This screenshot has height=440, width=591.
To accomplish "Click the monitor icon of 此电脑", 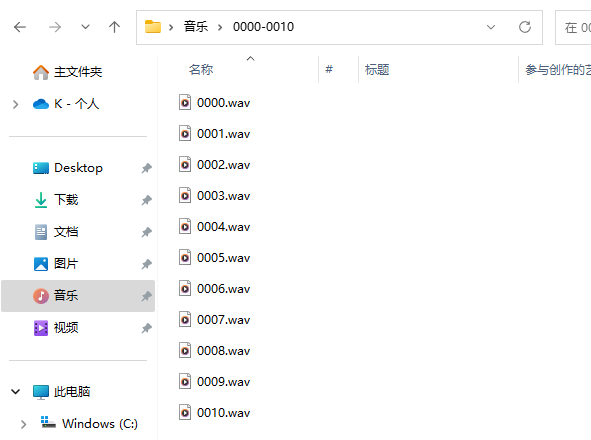I will click(x=41, y=392).
